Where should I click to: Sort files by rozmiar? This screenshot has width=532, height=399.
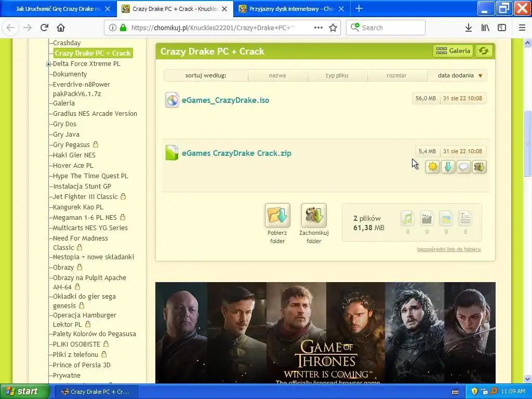(x=396, y=75)
